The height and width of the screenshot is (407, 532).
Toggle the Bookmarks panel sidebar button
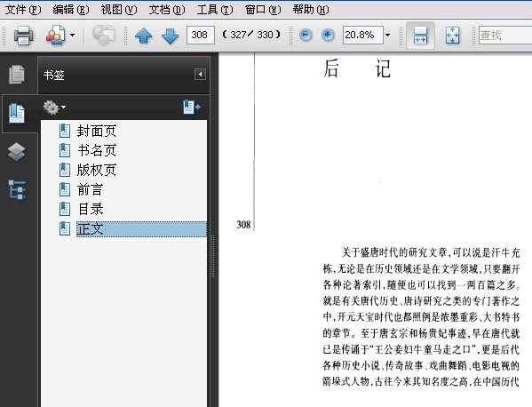pos(17,113)
